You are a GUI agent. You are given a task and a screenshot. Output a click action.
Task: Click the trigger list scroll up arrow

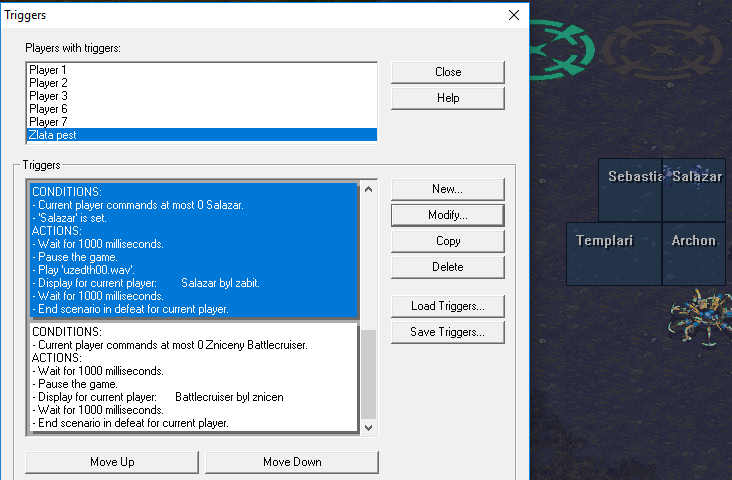pyautogui.click(x=368, y=189)
